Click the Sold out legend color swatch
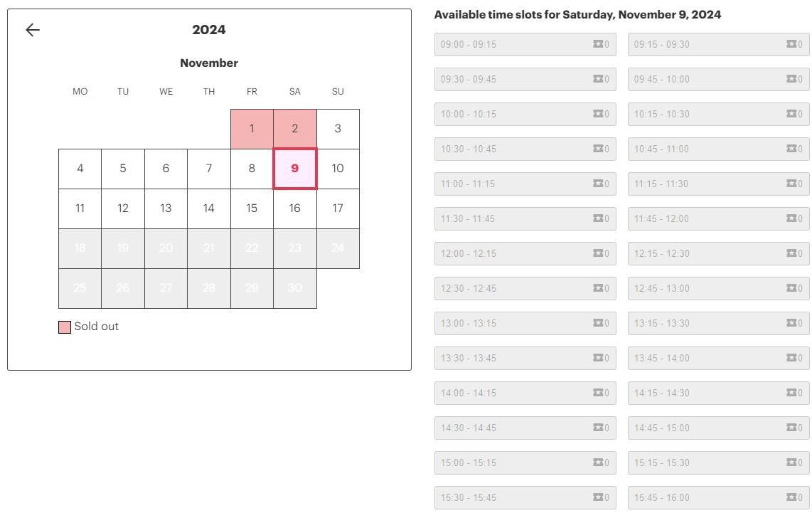The width and height of the screenshot is (812, 513). point(65,327)
